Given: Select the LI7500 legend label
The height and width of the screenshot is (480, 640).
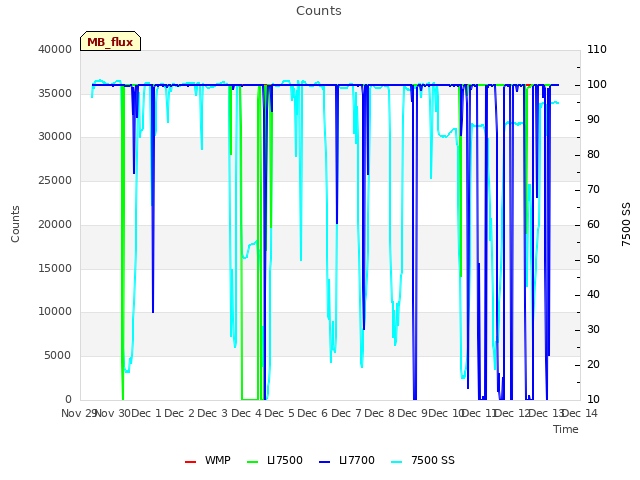Looking at the screenshot, I should click(285, 460).
